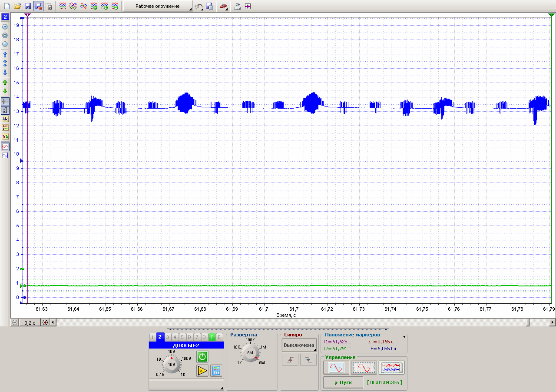The image size is (556, 392).
Task: Toggle the green channel power button
Action: pos(202,357)
